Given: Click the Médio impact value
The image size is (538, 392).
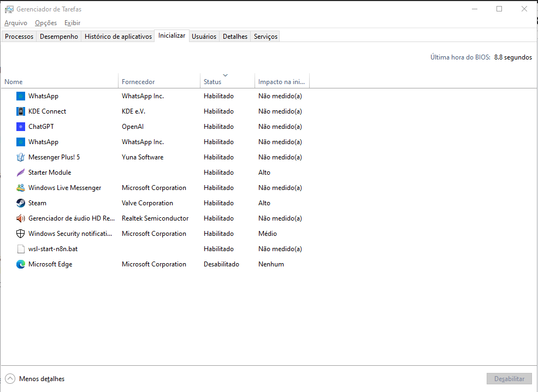Looking at the screenshot, I should click(x=268, y=234).
